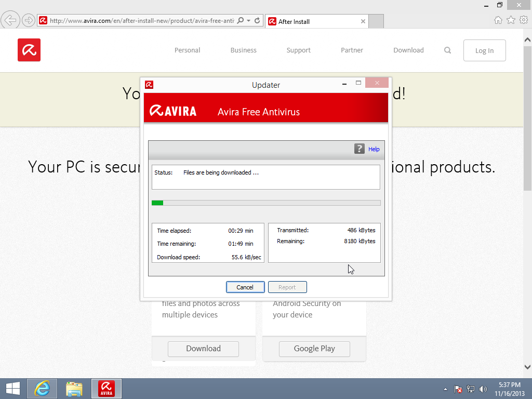Click the Remaining value 8180 kBytes
Screen dimensions: 532x399
pos(360,241)
